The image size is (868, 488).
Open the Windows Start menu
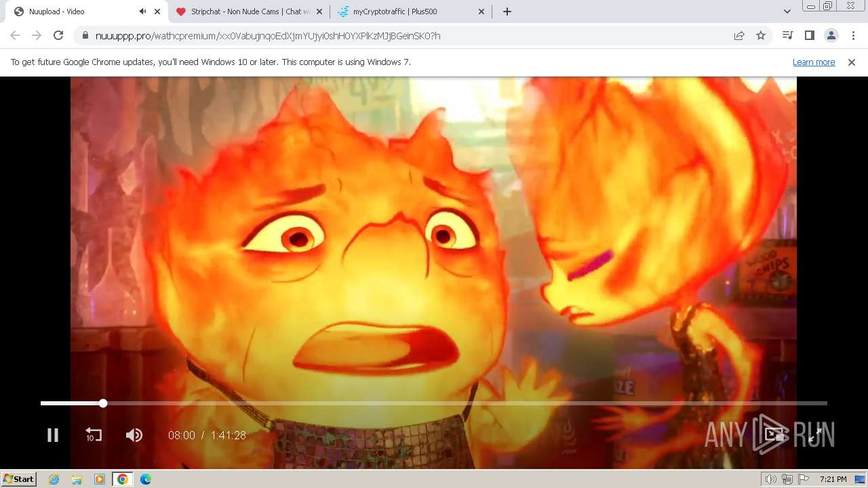[18, 479]
